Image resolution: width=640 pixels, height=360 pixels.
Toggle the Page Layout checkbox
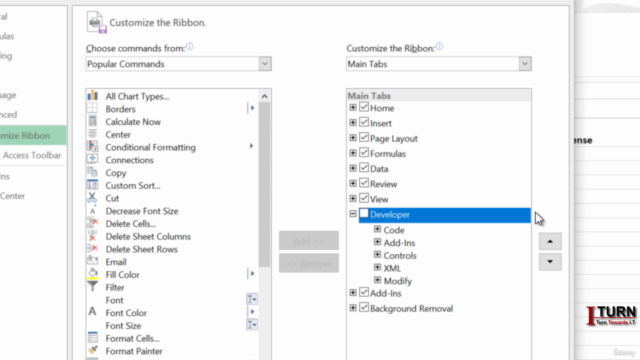pos(364,138)
